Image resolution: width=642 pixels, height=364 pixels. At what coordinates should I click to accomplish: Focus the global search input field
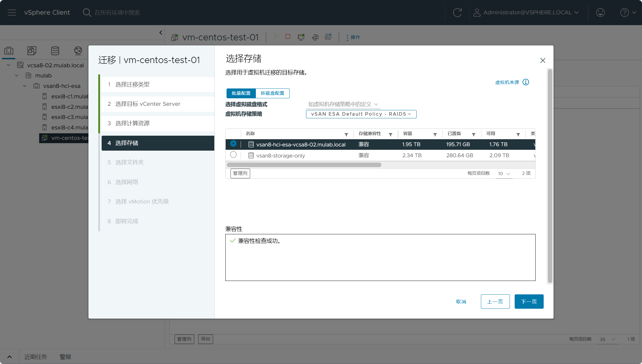click(x=117, y=13)
